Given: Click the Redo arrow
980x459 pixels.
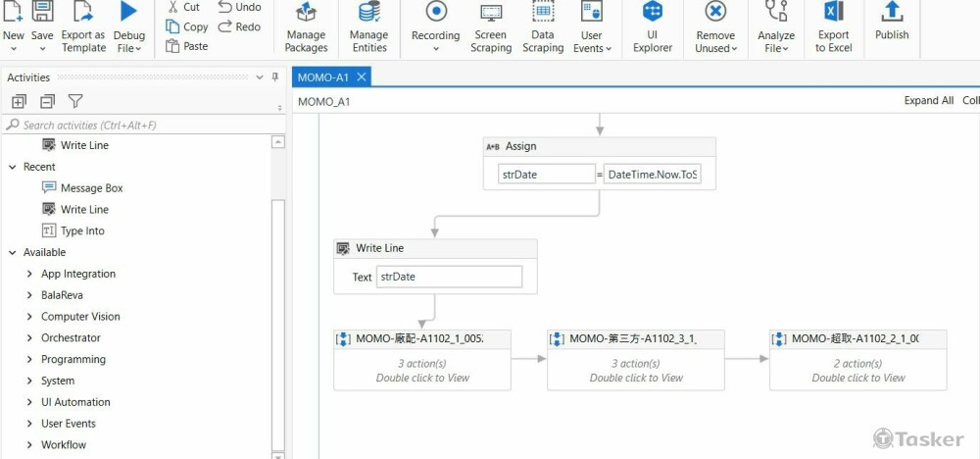Looking at the screenshot, I should pyautogui.click(x=224, y=26).
